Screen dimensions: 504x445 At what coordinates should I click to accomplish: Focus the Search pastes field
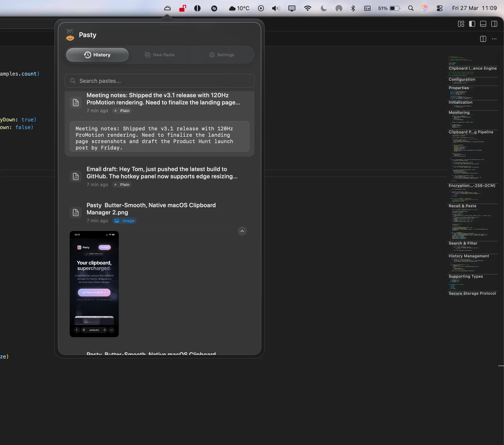click(x=160, y=81)
